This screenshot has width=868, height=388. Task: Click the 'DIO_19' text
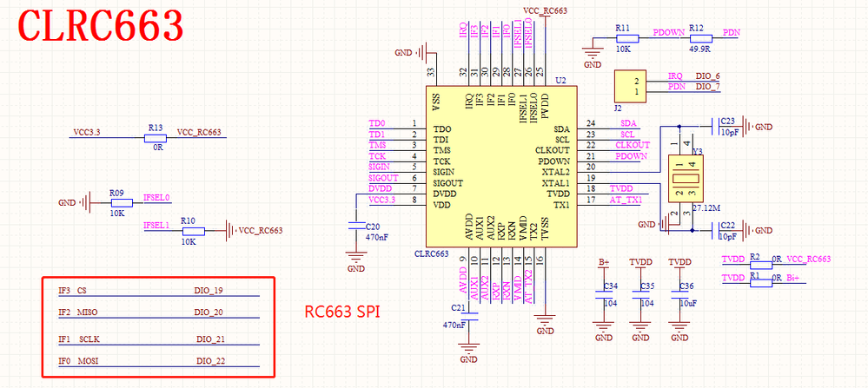(209, 290)
